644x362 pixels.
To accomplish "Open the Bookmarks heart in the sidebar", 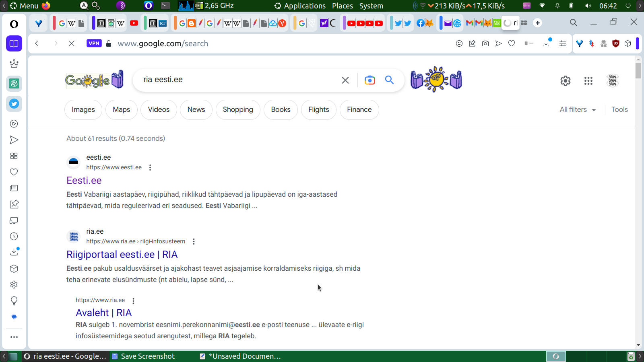I will (14, 172).
